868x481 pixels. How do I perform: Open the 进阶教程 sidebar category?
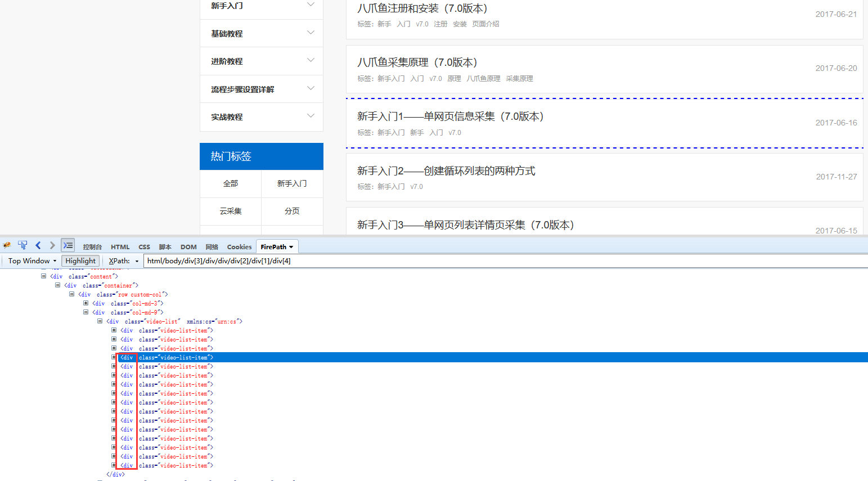(x=227, y=61)
